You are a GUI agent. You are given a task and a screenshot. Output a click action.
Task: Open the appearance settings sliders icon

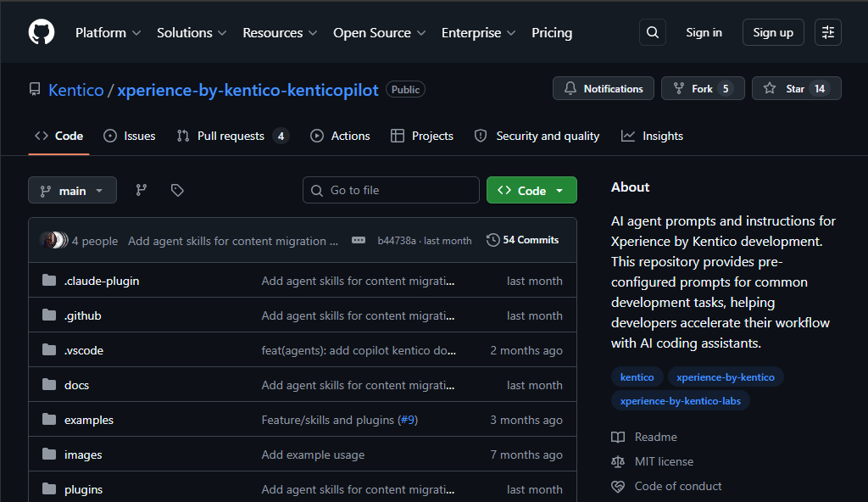coord(828,32)
